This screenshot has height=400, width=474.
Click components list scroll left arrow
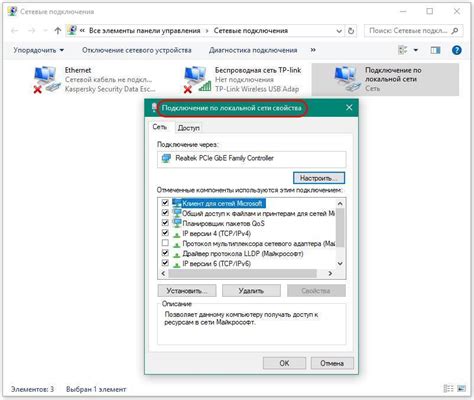pyautogui.click(x=163, y=273)
